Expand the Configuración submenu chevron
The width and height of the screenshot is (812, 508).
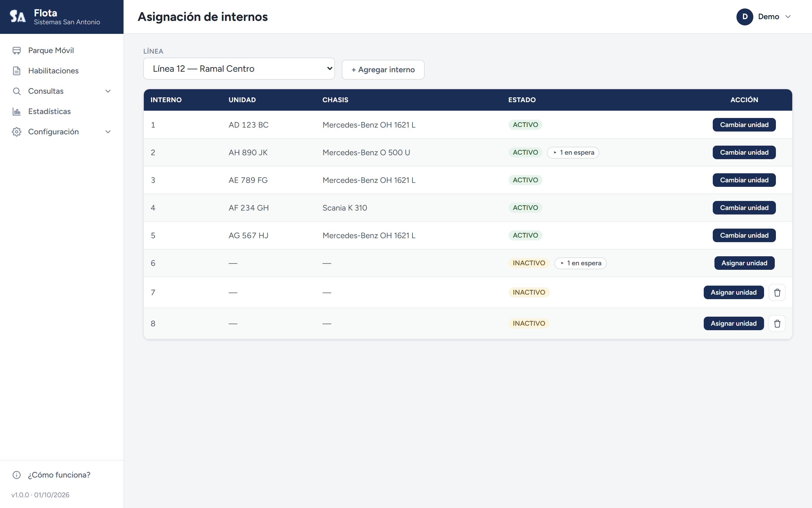click(108, 132)
